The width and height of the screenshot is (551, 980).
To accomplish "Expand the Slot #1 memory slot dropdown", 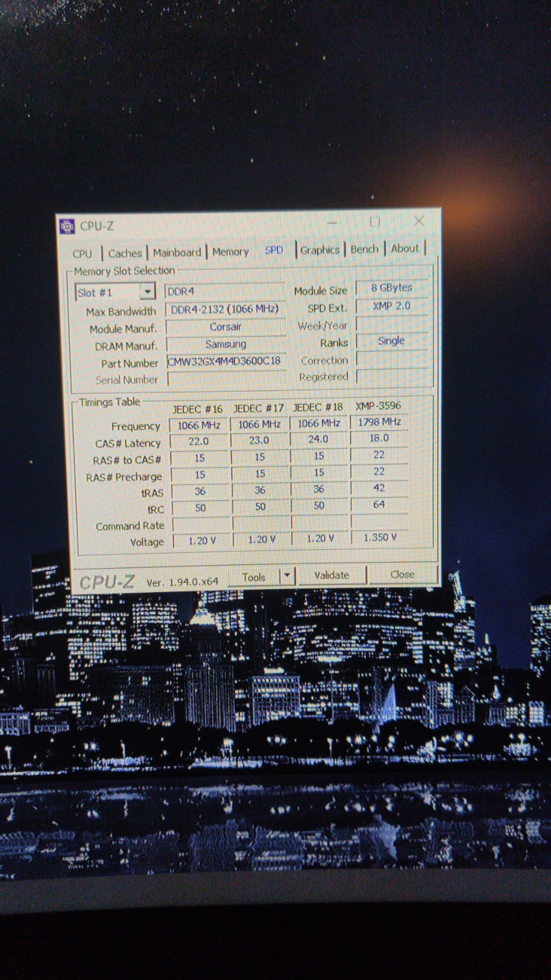I will pyautogui.click(x=148, y=292).
